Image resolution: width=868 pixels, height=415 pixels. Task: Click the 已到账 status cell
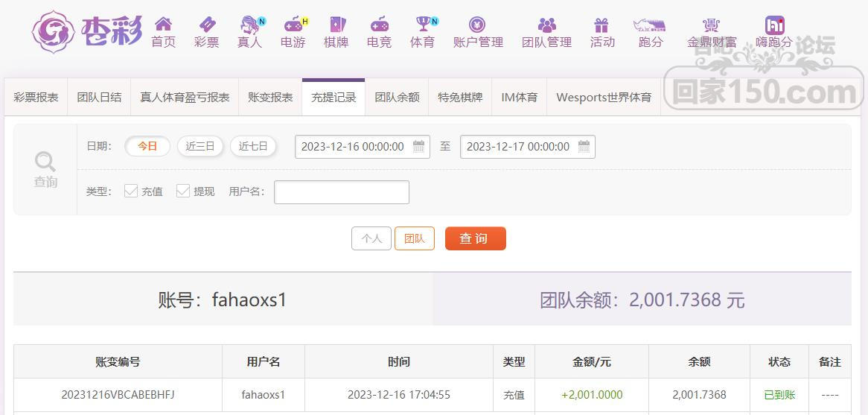pyautogui.click(x=779, y=395)
